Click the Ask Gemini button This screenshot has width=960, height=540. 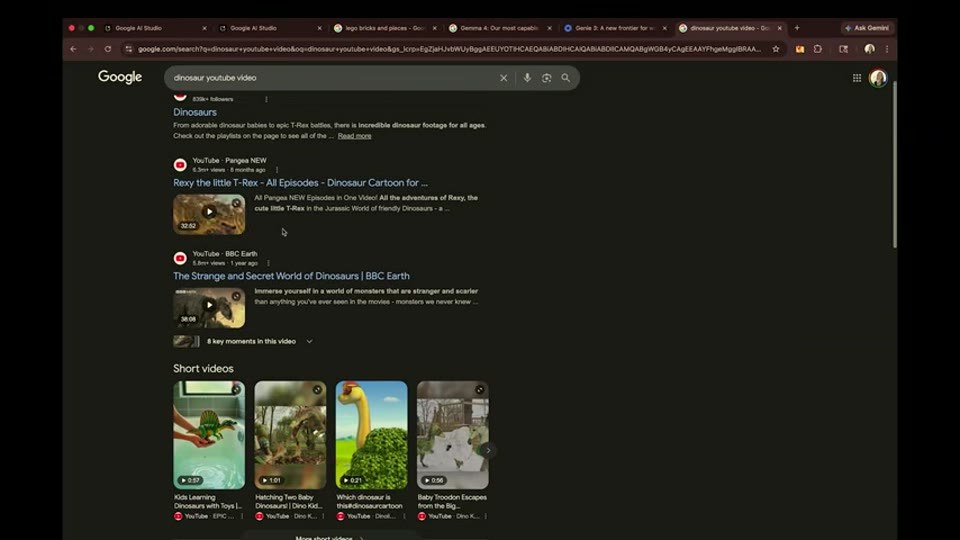click(867, 28)
